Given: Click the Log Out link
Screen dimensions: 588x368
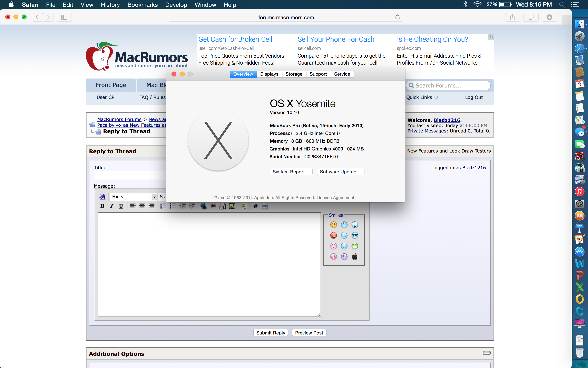Looking at the screenshot, I should coord(474,97).
